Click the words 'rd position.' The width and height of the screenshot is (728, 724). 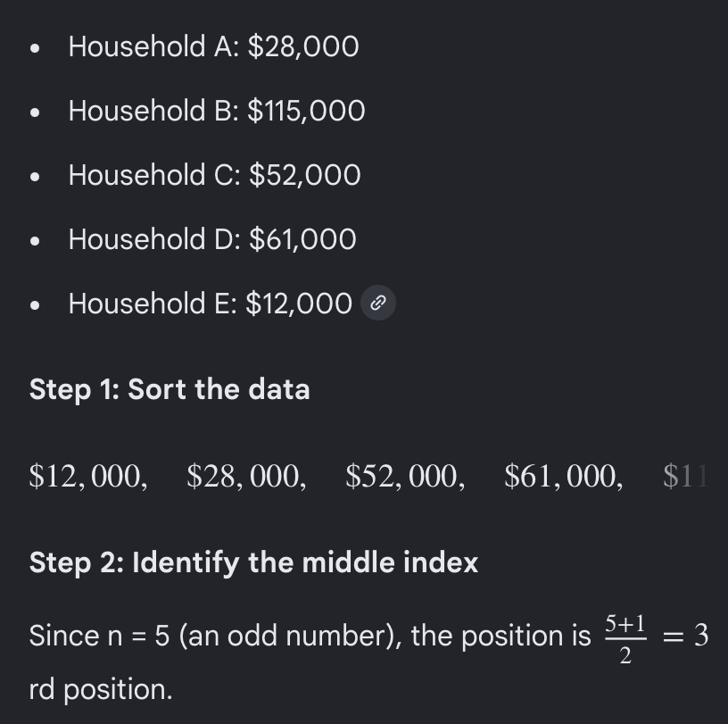tap(101, 689)
